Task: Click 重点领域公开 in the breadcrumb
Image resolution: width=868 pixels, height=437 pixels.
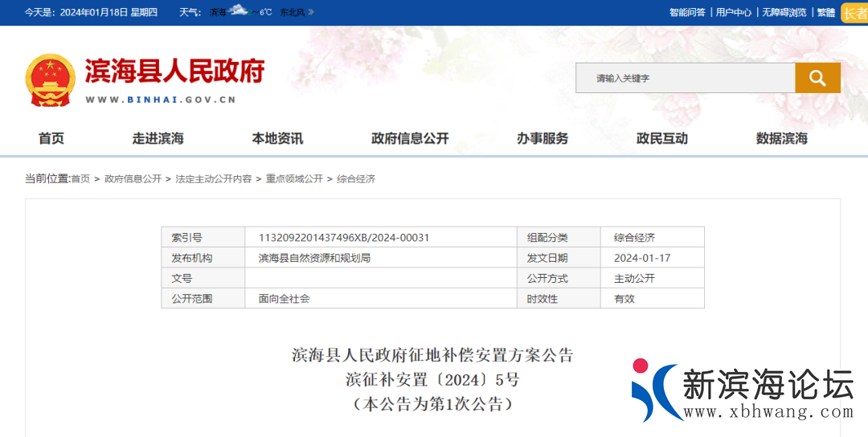Action: click(x=294, y=178)
